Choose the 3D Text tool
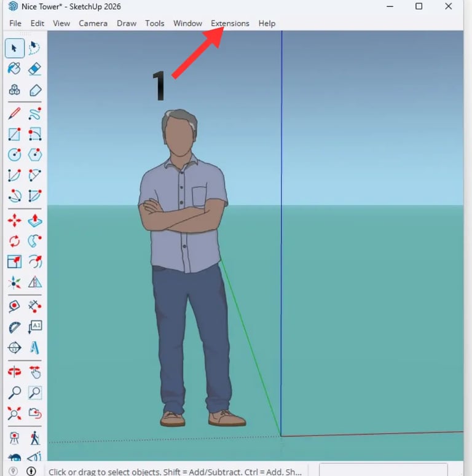The width and height of the screenshot is (472, 476). [34, 348]
